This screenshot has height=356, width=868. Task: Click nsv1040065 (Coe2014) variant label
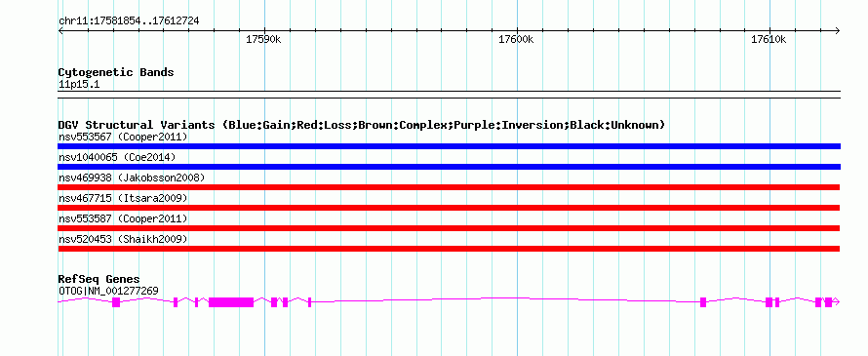click(x=117, y=157)
